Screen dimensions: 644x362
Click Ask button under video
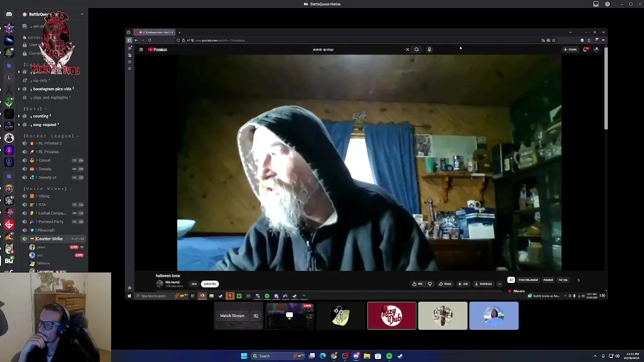pyautogui.click(x=463, y=284)
